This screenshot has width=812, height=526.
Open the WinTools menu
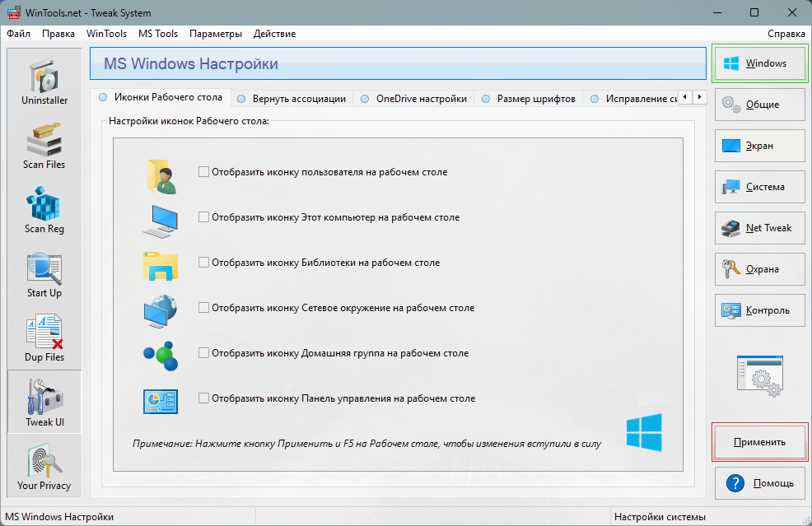pos(107,34)
